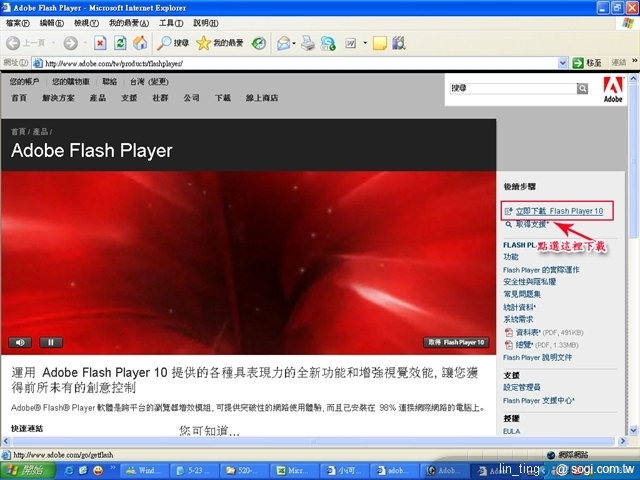Pause the Flash banner animation

coord(51,342)
